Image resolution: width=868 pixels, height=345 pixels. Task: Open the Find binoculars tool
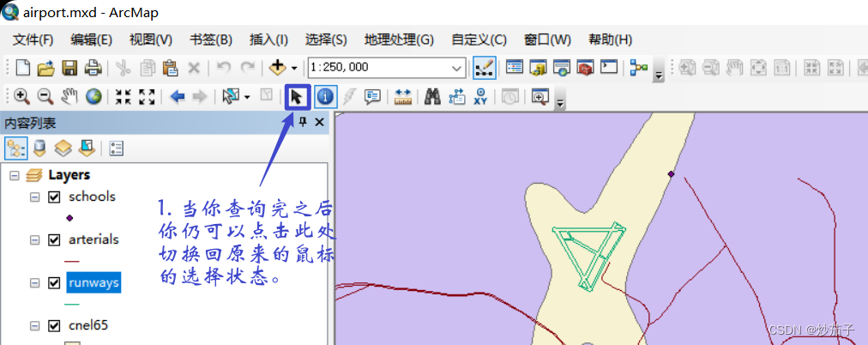point(432,97)
